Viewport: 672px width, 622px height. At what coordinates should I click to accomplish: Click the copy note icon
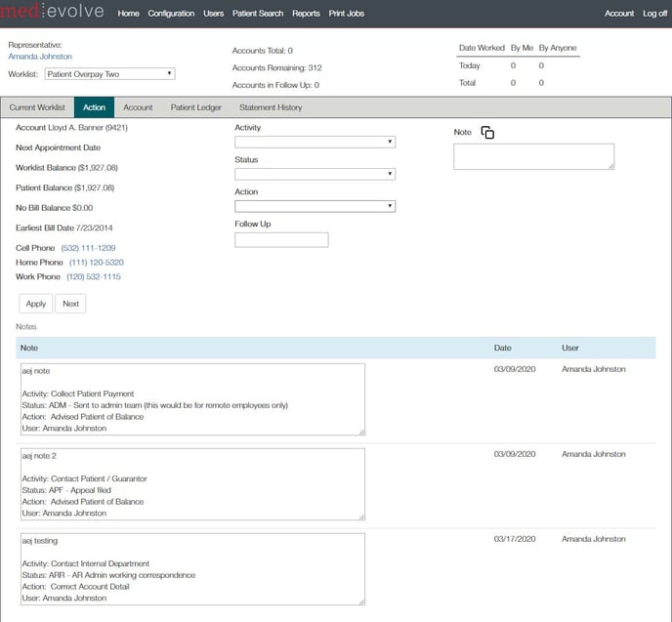click(x=487, y=133)
